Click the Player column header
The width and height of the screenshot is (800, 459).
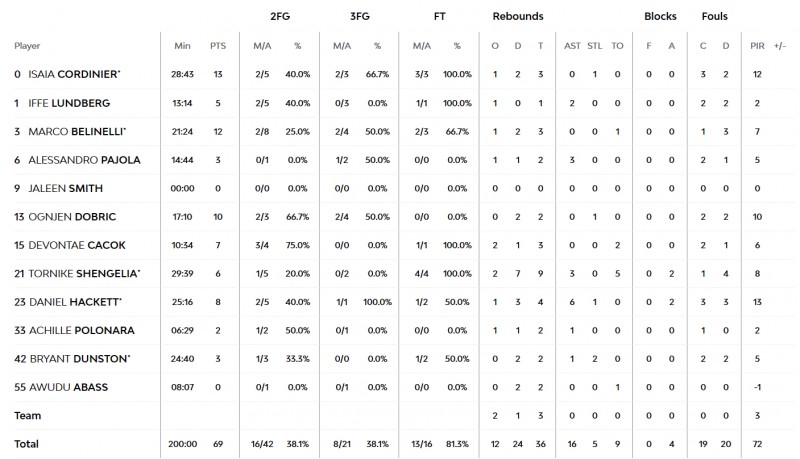(27, 46)
